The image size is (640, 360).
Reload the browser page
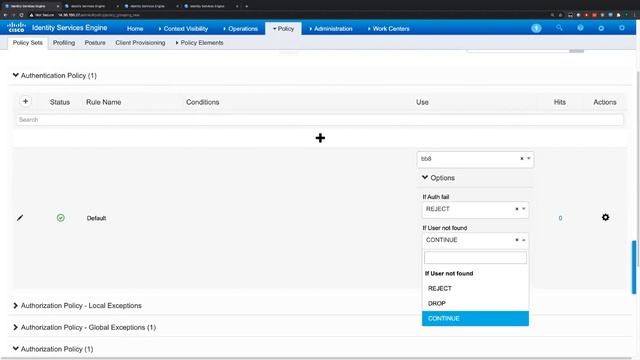tap(22, 15)
